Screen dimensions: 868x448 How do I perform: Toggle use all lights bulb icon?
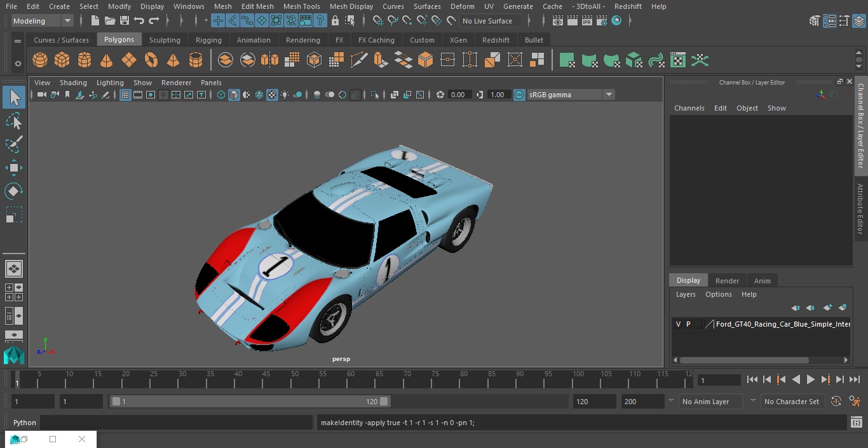285,95
